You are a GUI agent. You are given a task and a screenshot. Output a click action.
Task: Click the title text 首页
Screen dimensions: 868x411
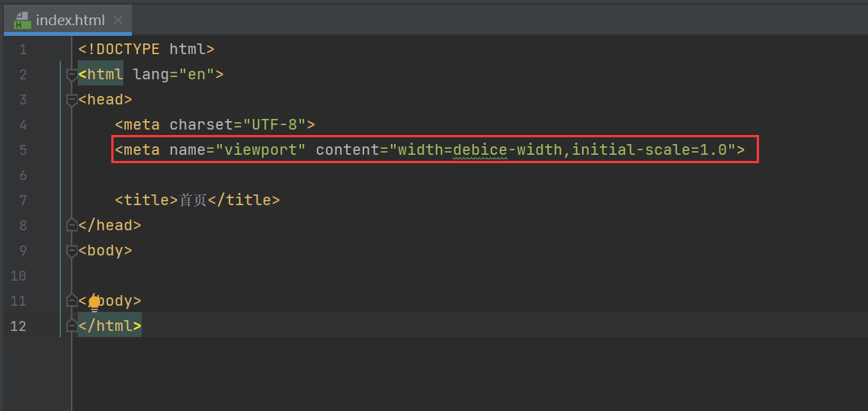(x=193, y=200)
